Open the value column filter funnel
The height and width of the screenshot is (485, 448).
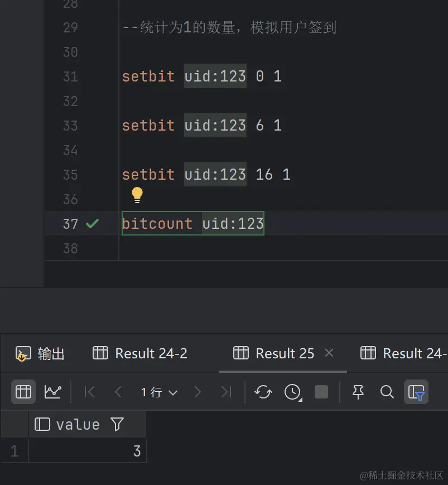117,424
